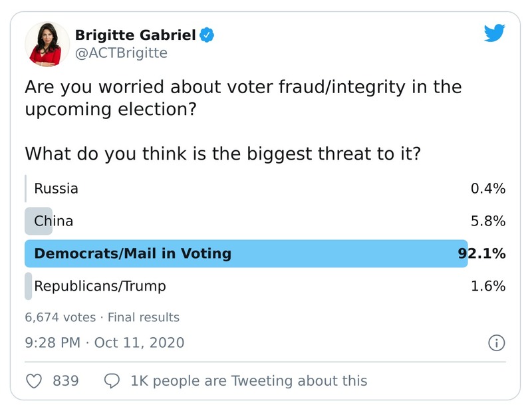Click the "Final results" label
This screenshot has width=532, height=413.
[x=144, y=317]
